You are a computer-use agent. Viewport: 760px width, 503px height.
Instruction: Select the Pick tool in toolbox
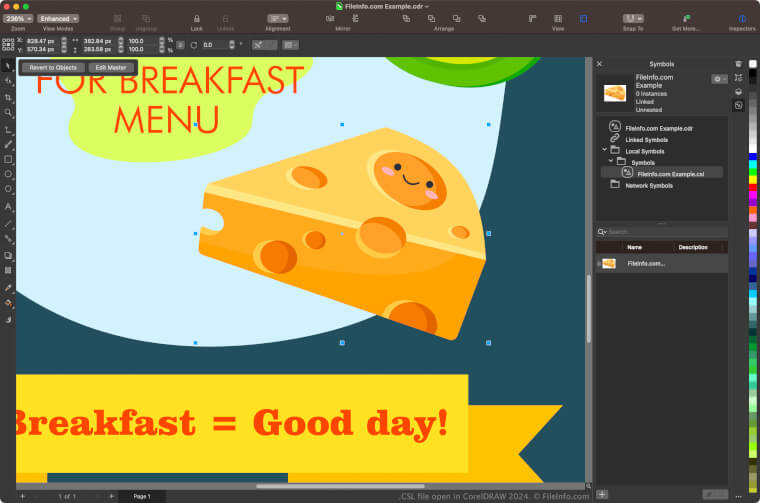[x=8, y=66]
